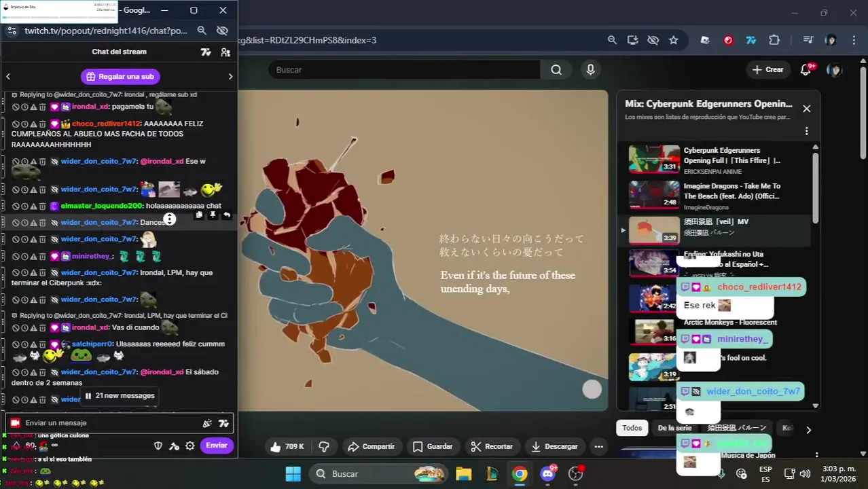Viewport: 868px width, 489px height.
Task: Click playlist panel scrollbar
Action: click(816, 187)
